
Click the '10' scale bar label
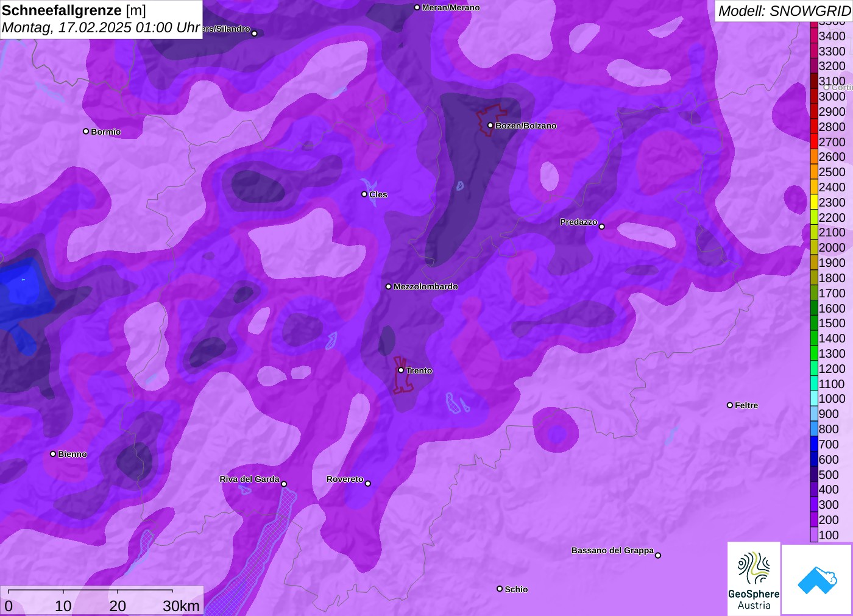[63, 606]
